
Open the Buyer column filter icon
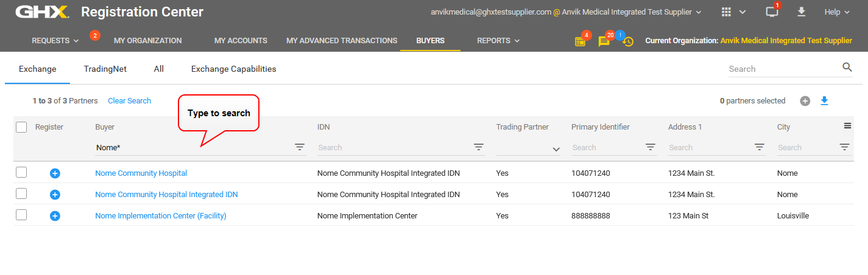pyautogui.click(x=300, y=147)
